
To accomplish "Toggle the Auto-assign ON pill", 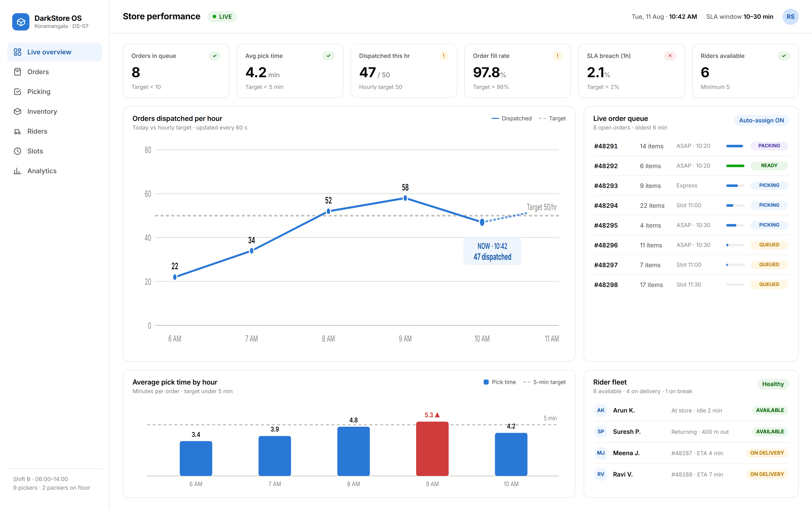I will 761,121.
